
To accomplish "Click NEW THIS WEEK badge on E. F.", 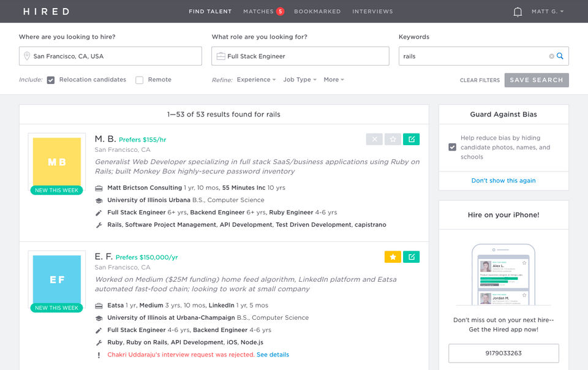I will pyautogui.click(x=56, y=308).
